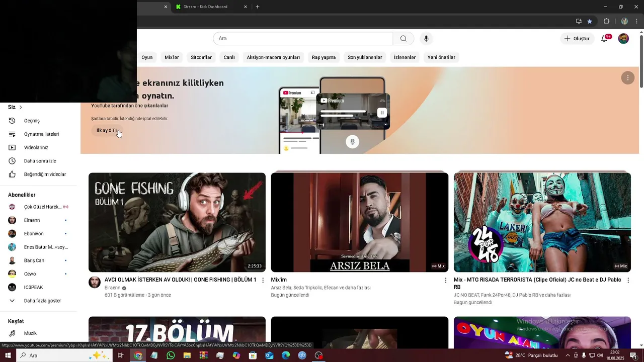644x362 pixels.
Task: Open the Chrome profile avatar
Action: 624,21
